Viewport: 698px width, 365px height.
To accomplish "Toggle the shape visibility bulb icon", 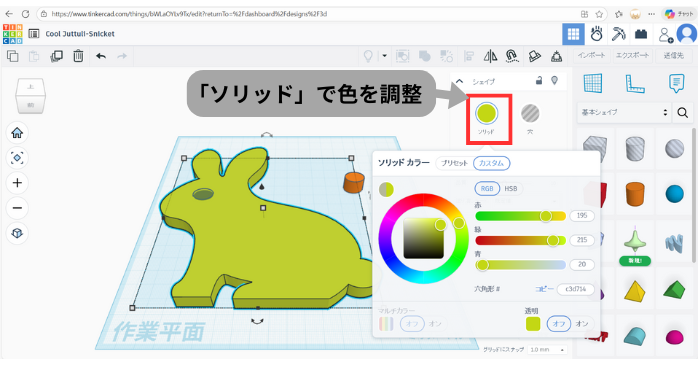I will tap(555, 81).
